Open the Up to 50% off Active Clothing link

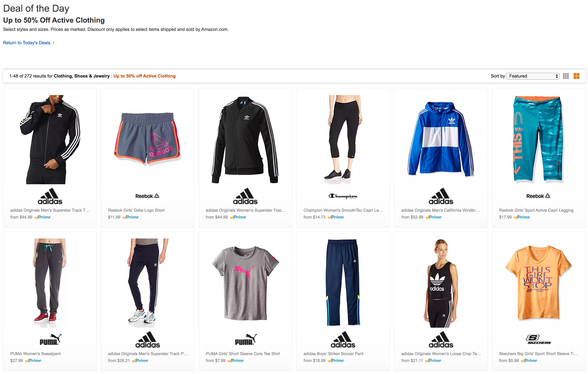144,76
